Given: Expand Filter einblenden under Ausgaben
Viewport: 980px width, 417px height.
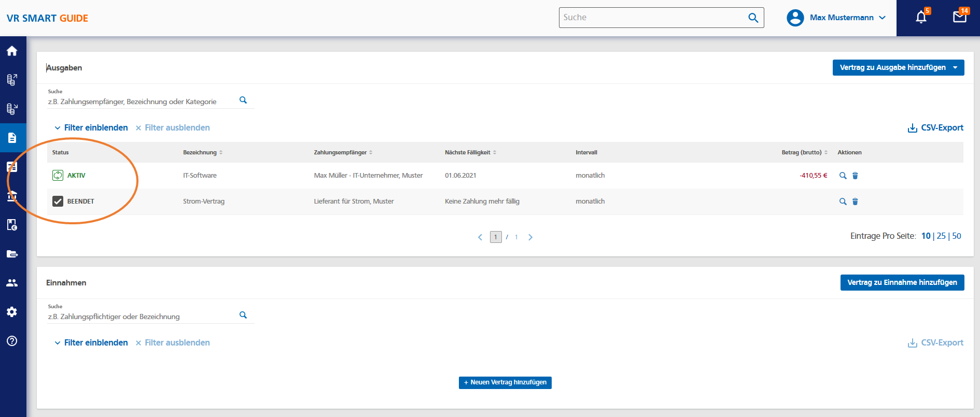Looking at the screenshot, I should 91,127.
